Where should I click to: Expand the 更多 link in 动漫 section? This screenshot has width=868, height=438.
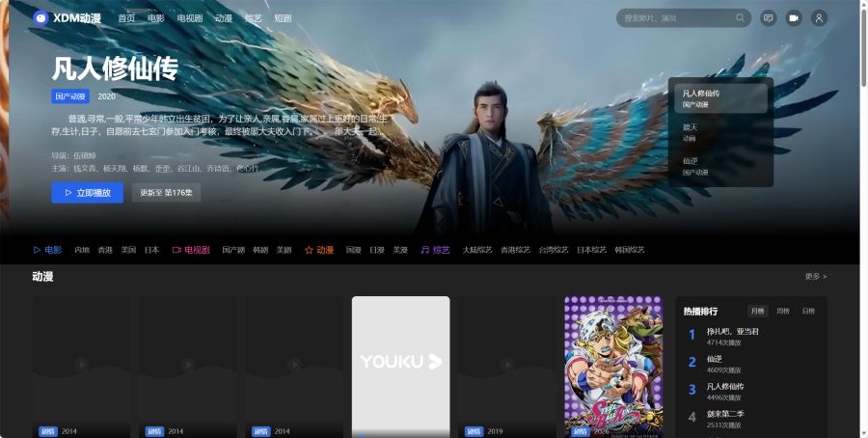coord(815,277)
